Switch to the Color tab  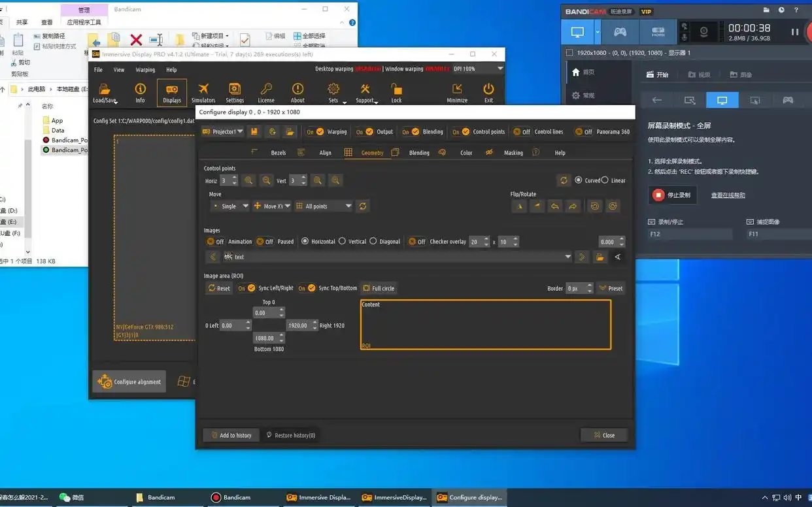point(466,152)
